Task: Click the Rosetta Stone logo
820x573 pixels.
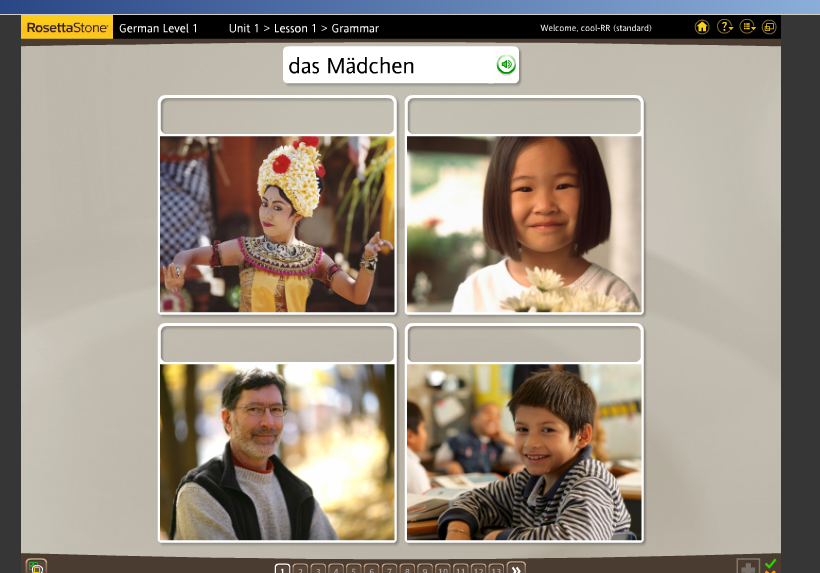Action: click(66, 28)
